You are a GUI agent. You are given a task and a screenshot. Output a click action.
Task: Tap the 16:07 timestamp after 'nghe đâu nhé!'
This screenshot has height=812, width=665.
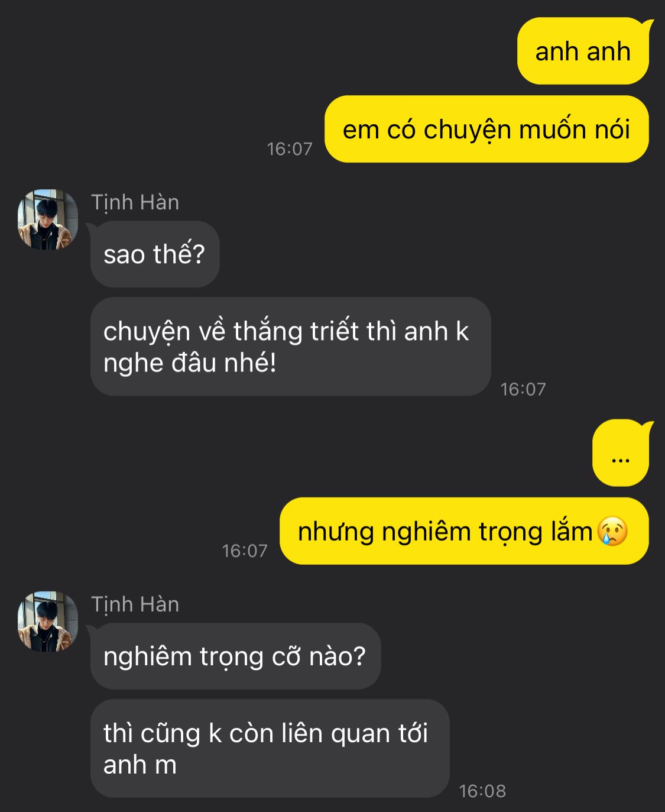click(x=523, y=389)
